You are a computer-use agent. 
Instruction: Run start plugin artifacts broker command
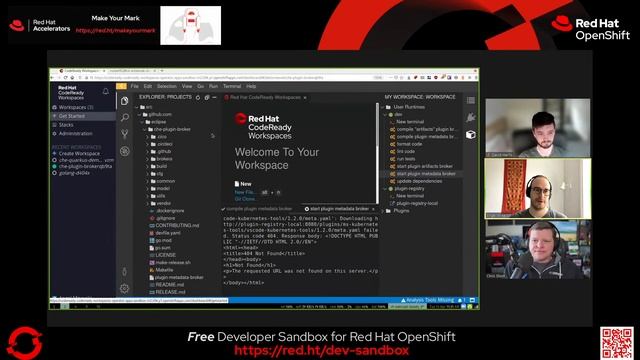point(424,166)
